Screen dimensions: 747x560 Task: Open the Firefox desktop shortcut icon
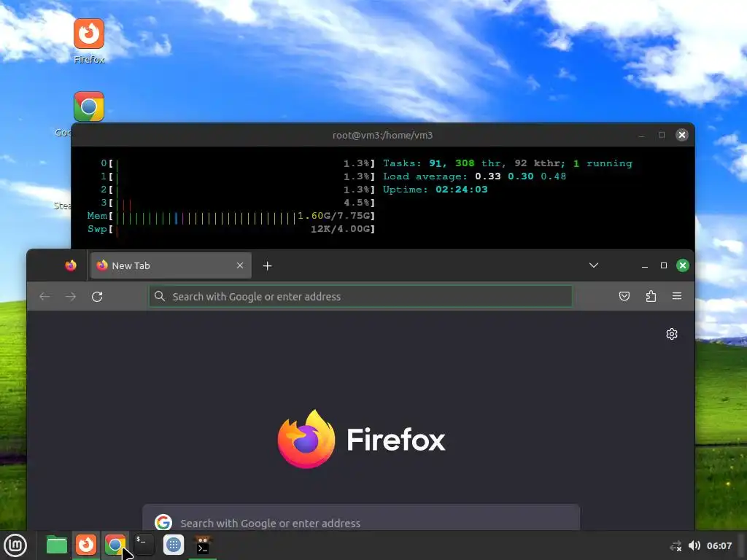click(88, 34)
